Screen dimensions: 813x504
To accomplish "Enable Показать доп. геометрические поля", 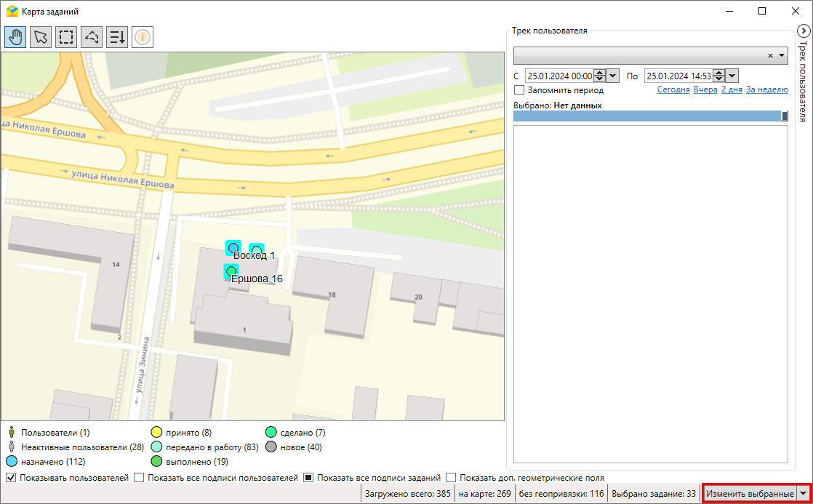I will click(451, 478).
